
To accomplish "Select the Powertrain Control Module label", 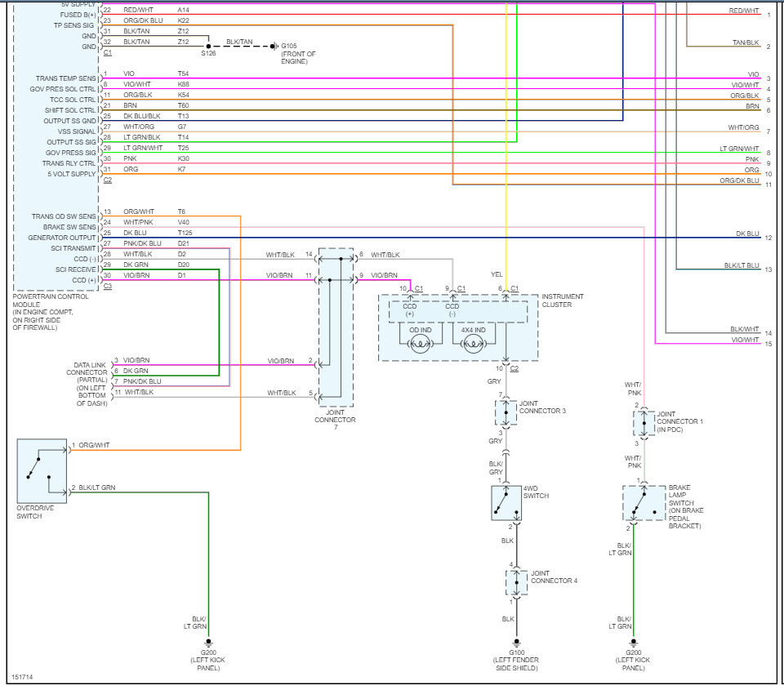I will point(51,312).
